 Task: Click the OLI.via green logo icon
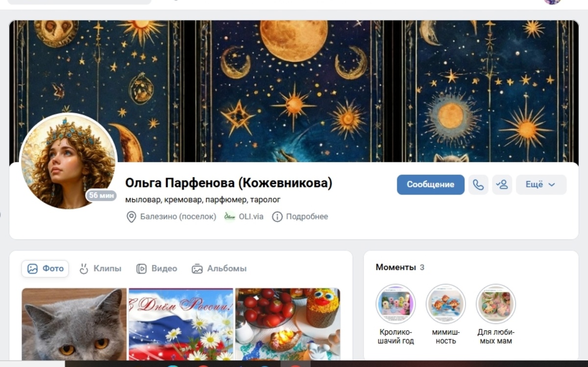click(229, 216)
